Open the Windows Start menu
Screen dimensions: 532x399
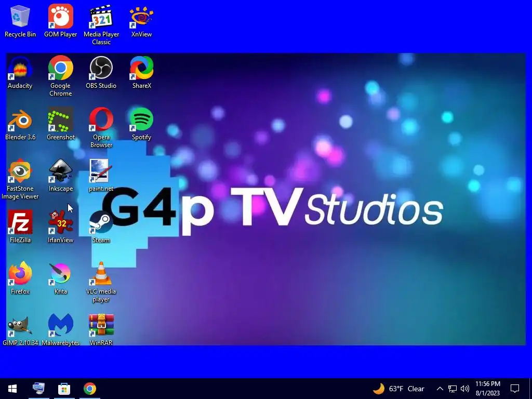click(x=12, y=389)
